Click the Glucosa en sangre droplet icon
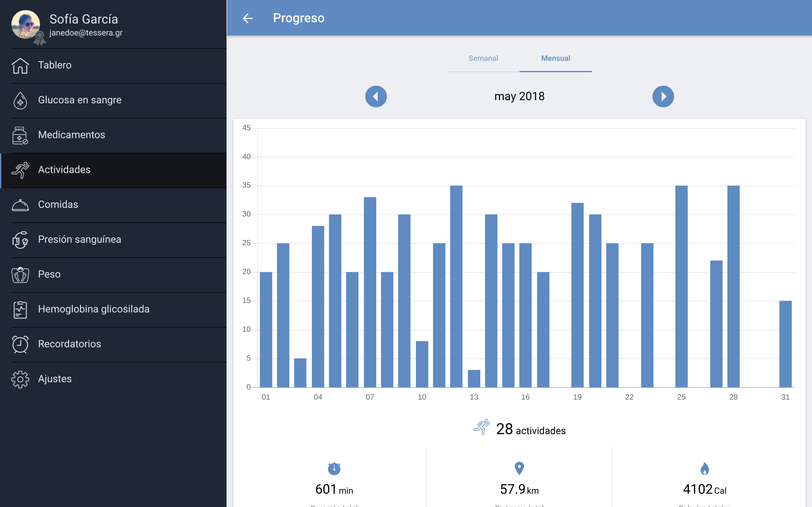The image size is (812, 507). [20, 100]
